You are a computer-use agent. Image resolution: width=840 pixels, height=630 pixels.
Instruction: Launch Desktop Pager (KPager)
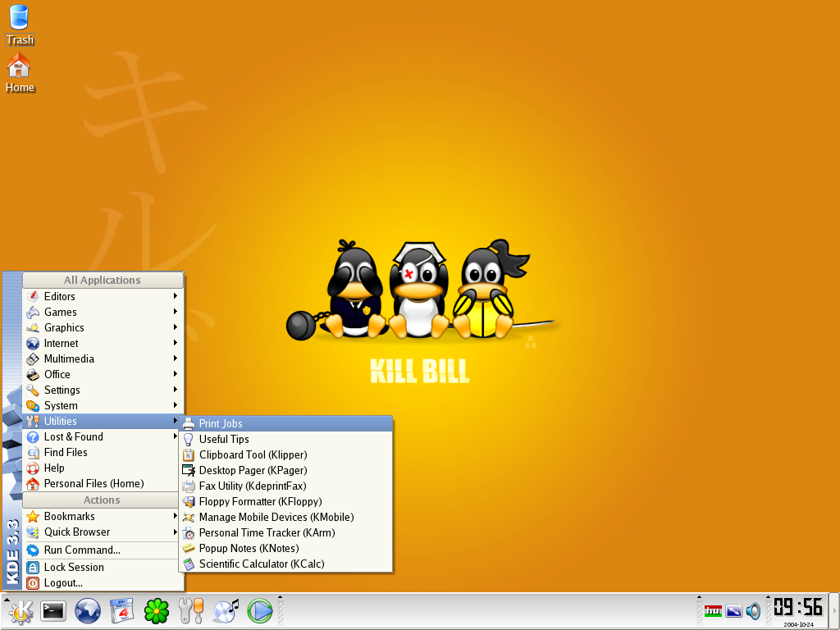coord(286,470)
